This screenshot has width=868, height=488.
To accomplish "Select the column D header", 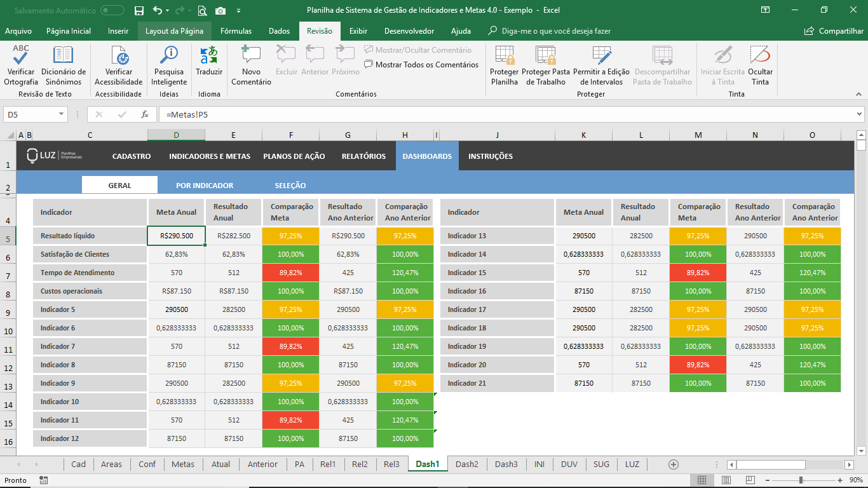I will 176,135.
